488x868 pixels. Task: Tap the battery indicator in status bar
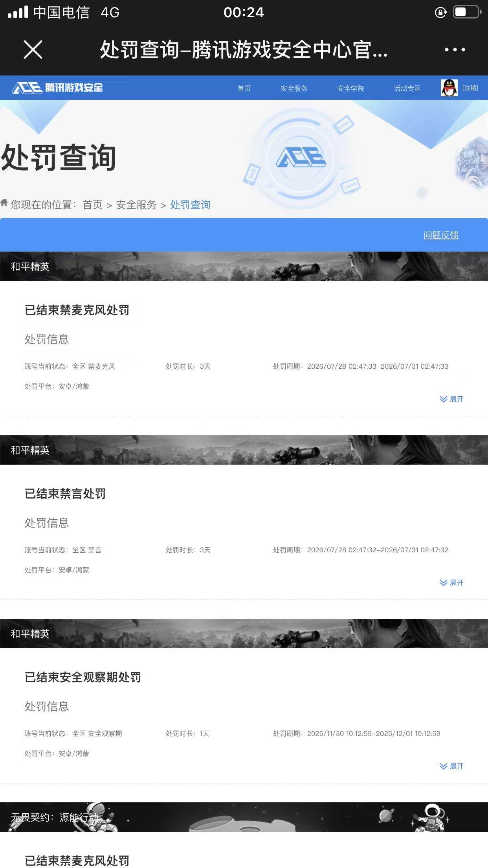467,12
